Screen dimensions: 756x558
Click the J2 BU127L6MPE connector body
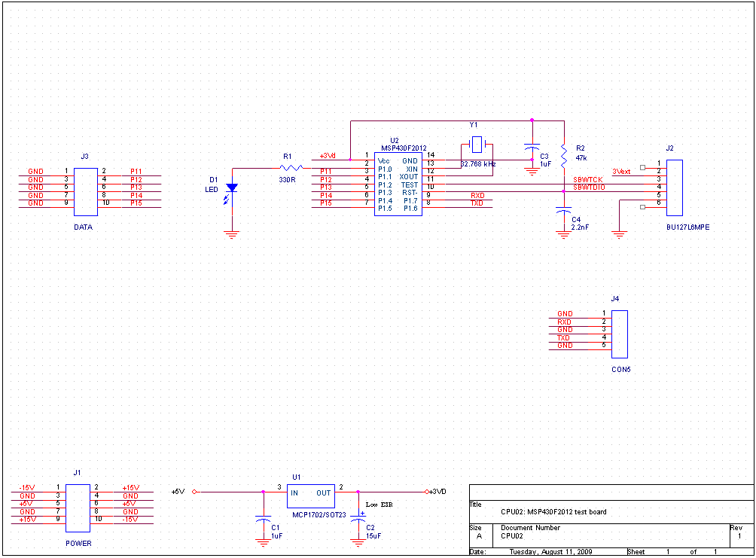pos(674,188)
